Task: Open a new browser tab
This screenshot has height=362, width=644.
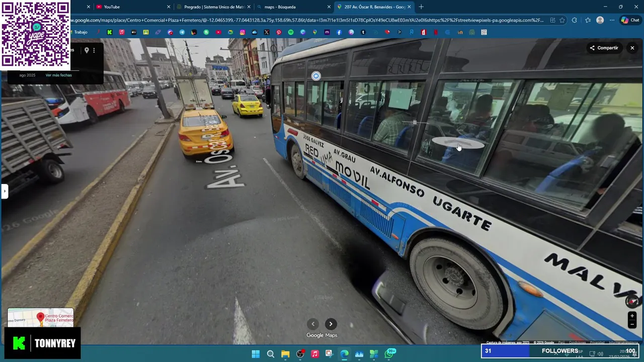Action: (x=421, y=7)
